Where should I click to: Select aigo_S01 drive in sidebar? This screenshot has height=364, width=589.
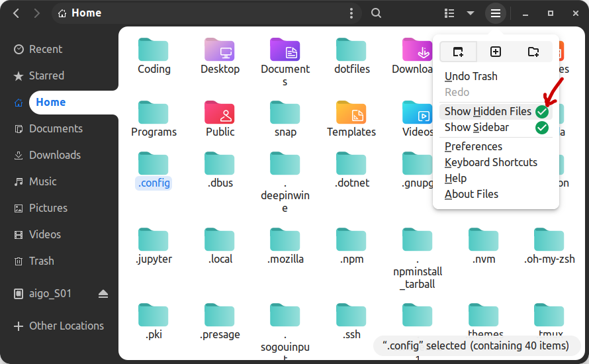coord(51,294)
